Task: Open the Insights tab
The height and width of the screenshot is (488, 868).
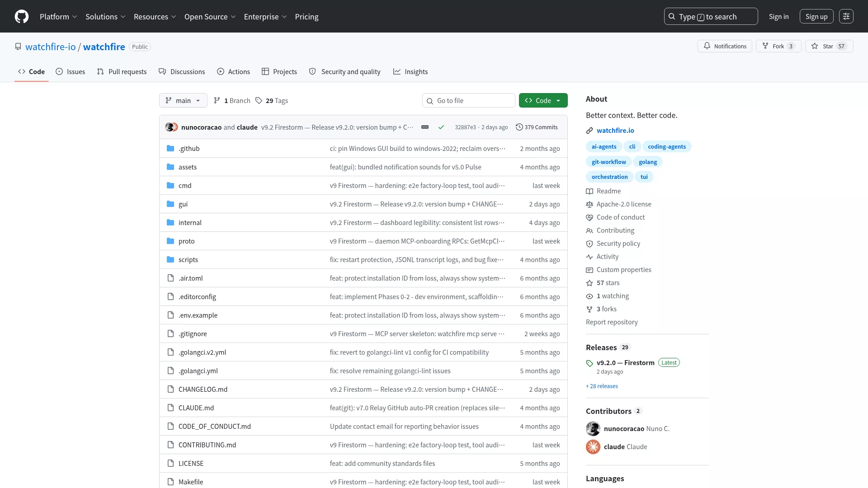Action: pyautogui.click(x=410, y=72)
